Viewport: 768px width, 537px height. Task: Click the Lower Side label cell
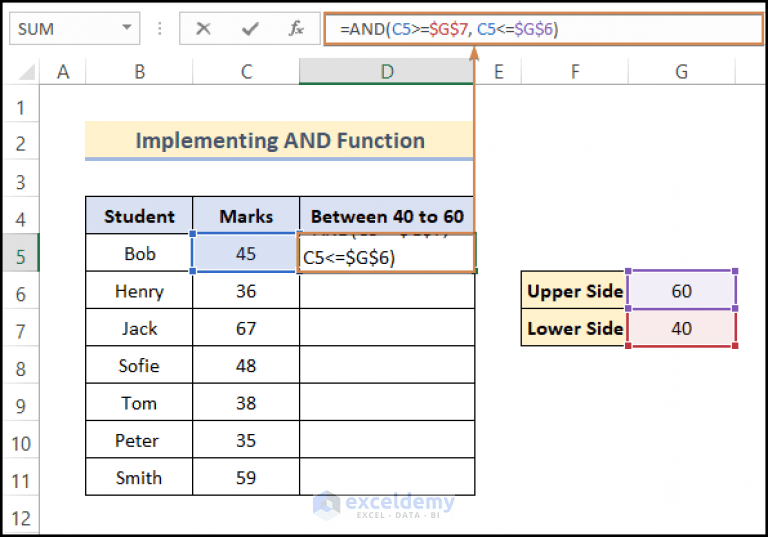[x=575, y=328]
